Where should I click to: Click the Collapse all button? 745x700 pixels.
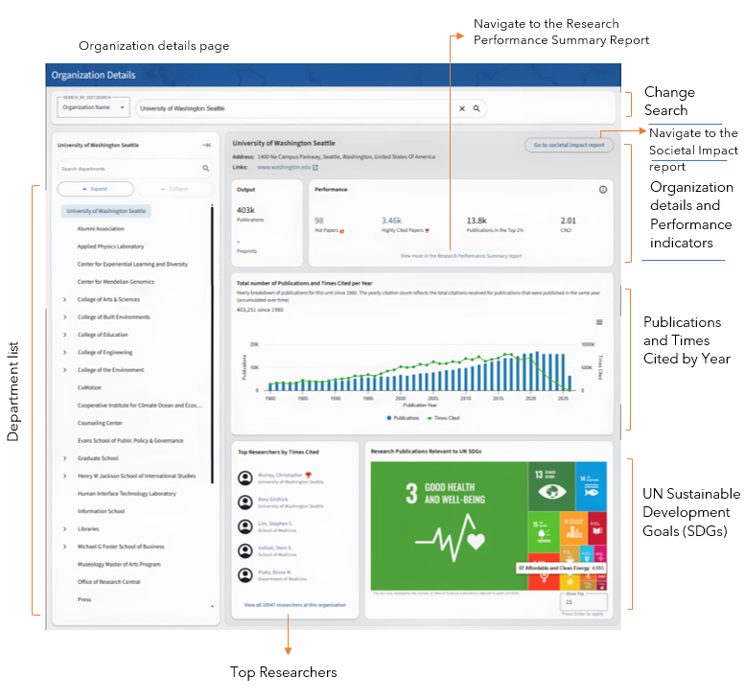tap(175, 189)
